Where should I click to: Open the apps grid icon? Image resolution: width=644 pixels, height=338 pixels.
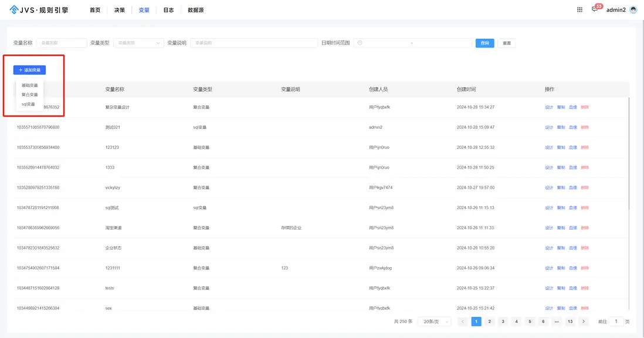579,9
